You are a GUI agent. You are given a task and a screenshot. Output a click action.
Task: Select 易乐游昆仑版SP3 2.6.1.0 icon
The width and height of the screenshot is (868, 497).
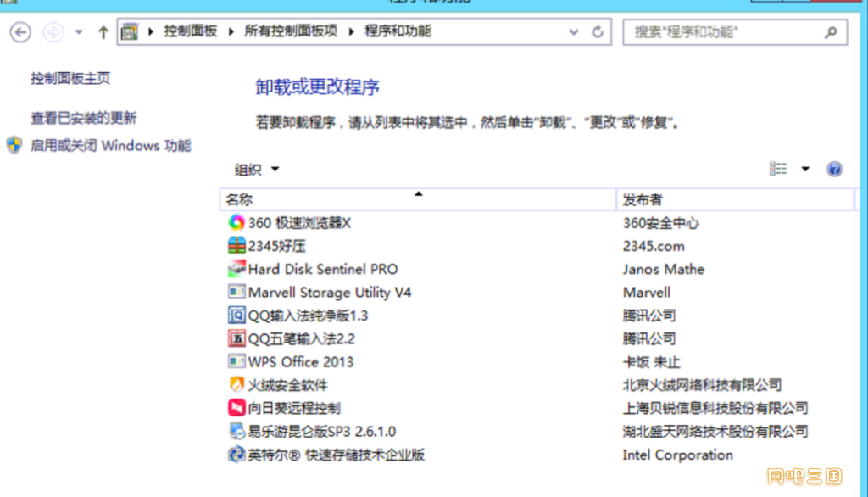point(236,431)
